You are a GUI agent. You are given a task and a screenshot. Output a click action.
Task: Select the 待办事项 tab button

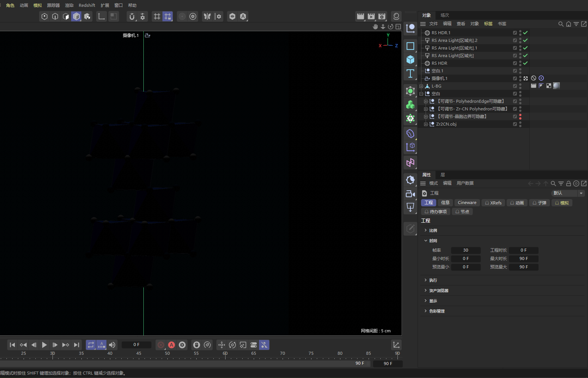[x=435, y=212]
